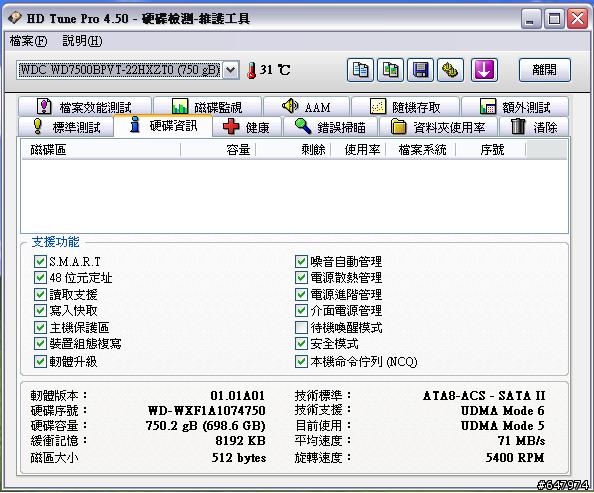Toggle the 噪音自動管理 checkbox
This screenshot has width=594, height=493.
click(301, 261)
